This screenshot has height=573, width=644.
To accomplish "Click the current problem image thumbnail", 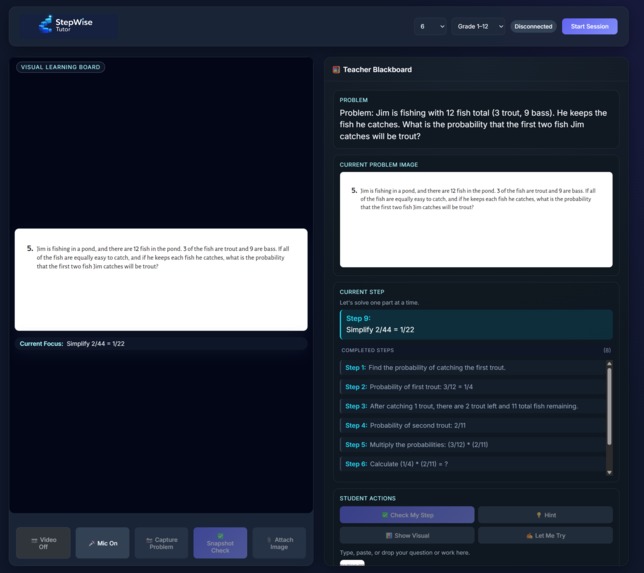I will tap(476, 219).
